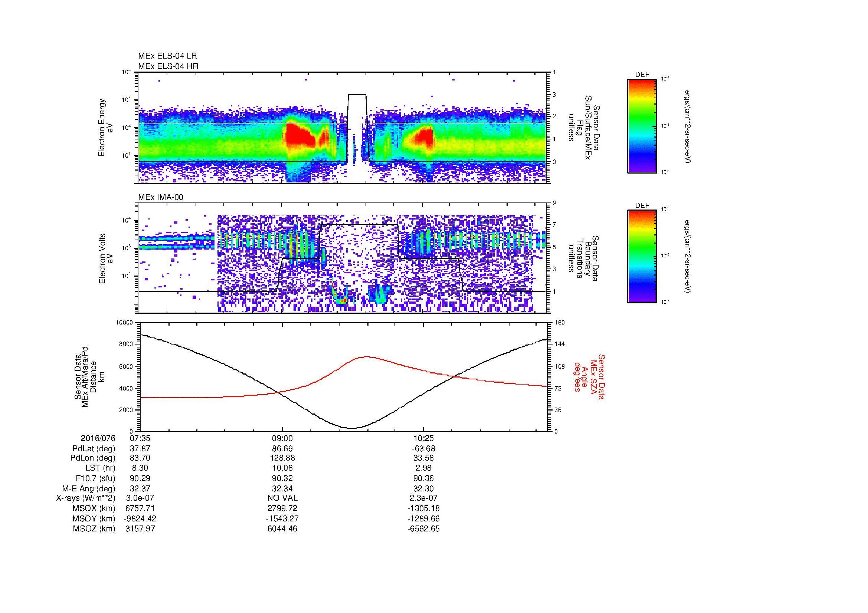Screen dimensions: 868x613
Task: Click the 'F10.7 (sfu)' row label
Action: pos(95,478)
